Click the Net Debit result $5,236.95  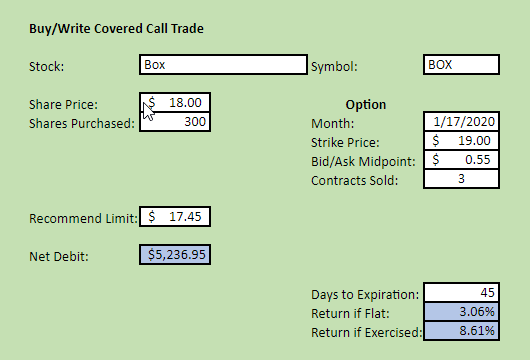pos(175,255)
